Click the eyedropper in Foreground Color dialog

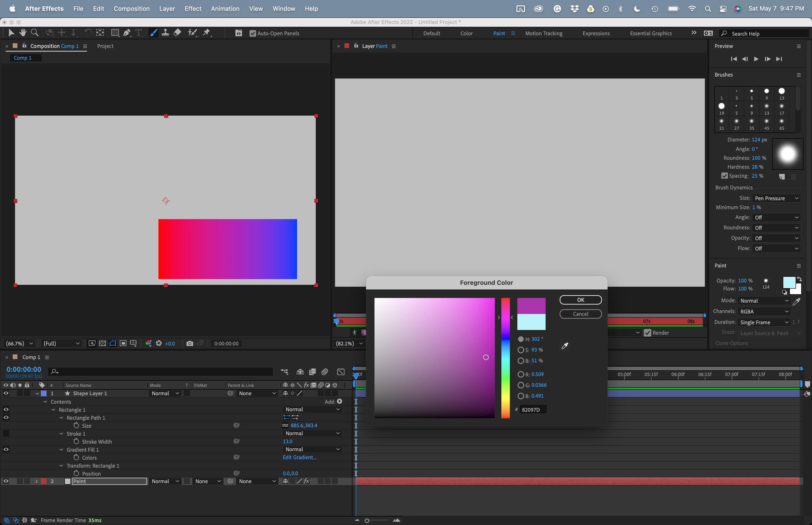click(565, 346)
